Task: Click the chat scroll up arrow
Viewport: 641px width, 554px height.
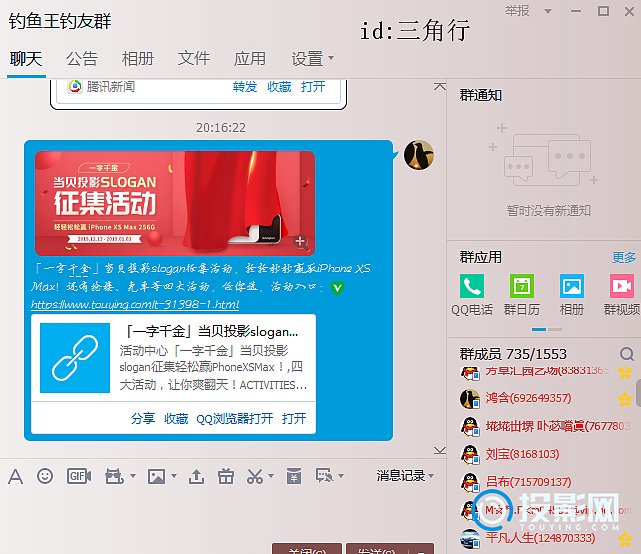Action: click(440, 86)
